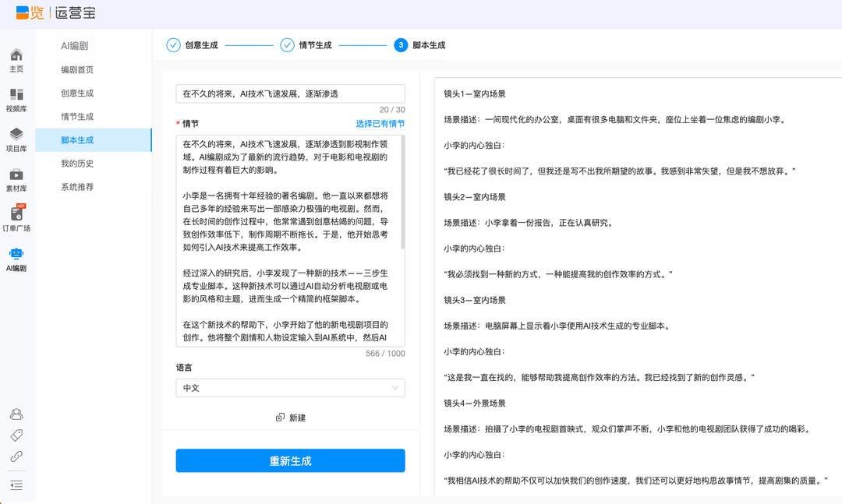The height and width of the screenshot is (504, 842).
Task: Collapse the sidebar menu icon
Action: 16,485
